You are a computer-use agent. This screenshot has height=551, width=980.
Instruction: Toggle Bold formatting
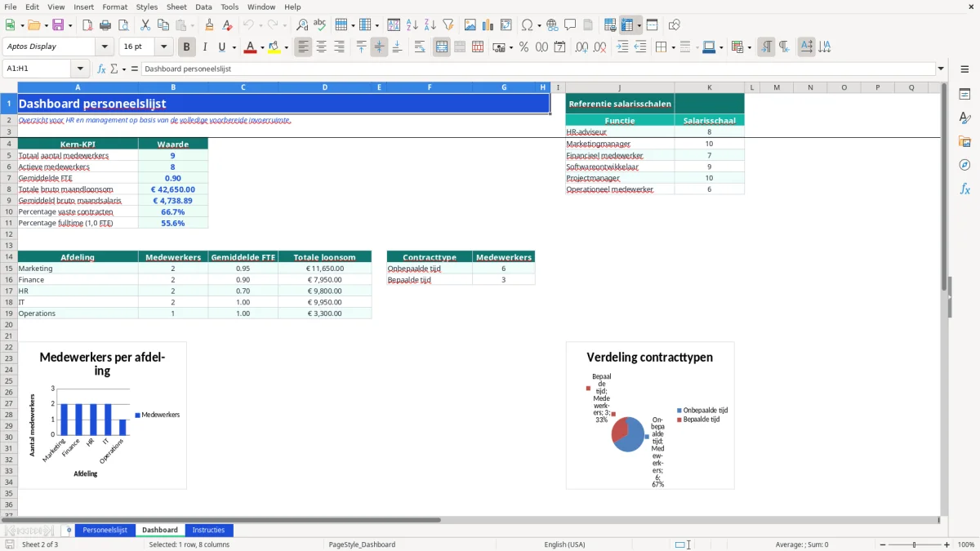(x=187, y=47)
